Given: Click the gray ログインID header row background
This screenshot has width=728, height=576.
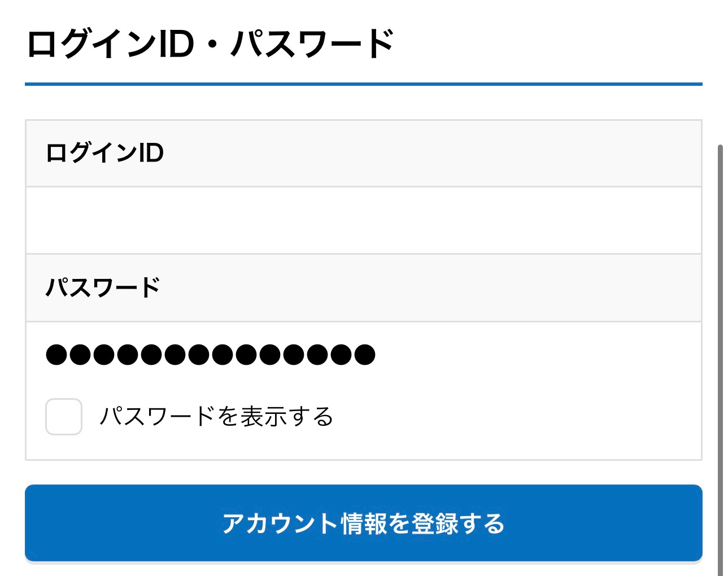Looking at the screenshot, I should click(429, 153).
